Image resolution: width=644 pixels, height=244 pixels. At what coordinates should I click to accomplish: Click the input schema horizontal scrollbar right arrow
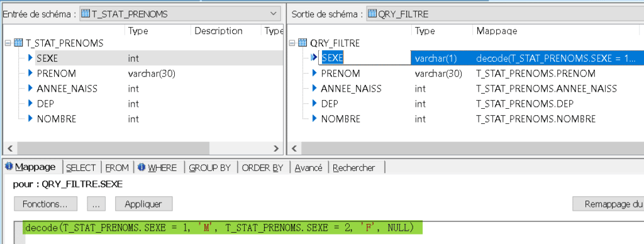point(276,148)
